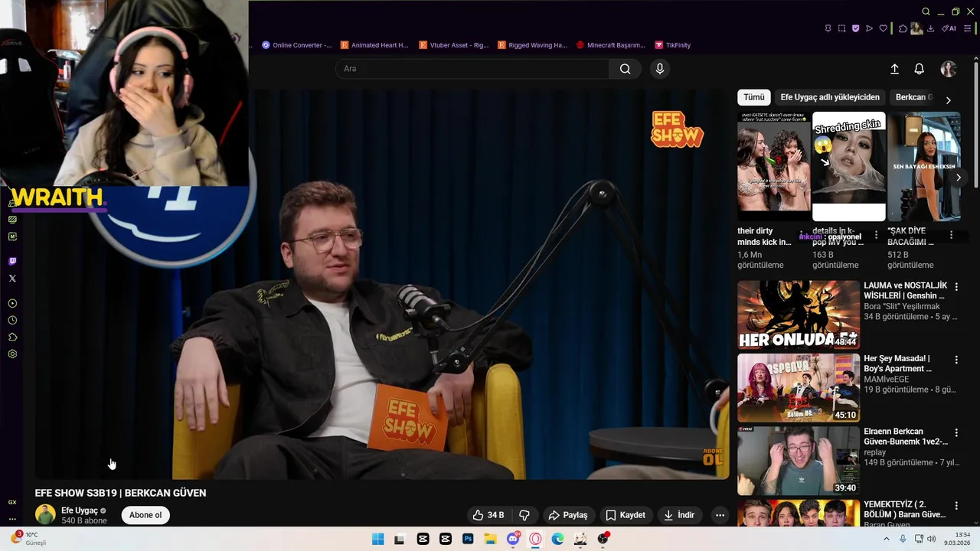
Task: Like the video with 34 B thumbs-up
Action: click(488, 515)
